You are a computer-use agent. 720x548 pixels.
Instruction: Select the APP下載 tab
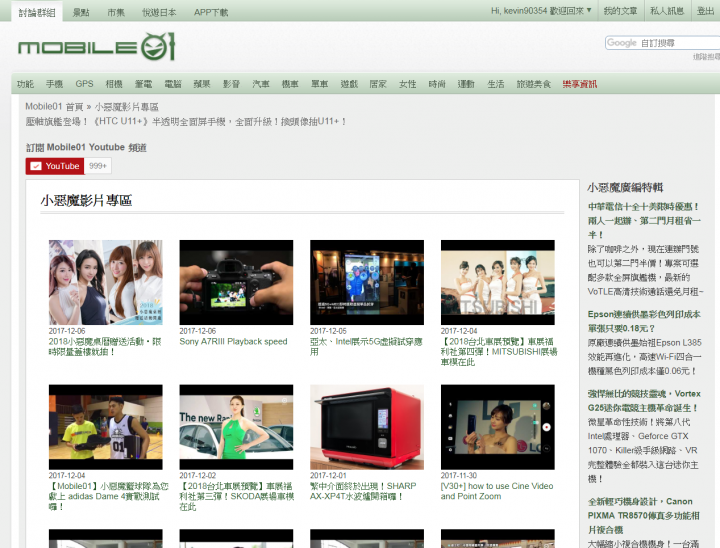click(211, 12)
